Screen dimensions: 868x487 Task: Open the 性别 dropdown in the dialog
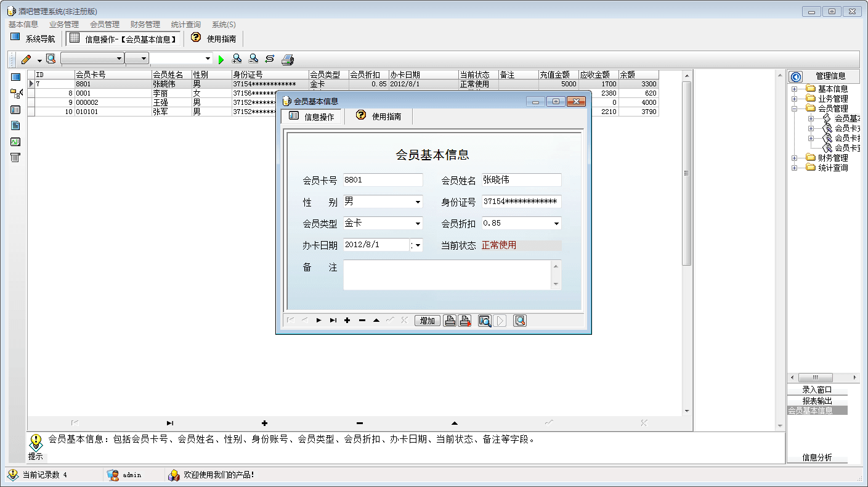[x=418, y=202]
